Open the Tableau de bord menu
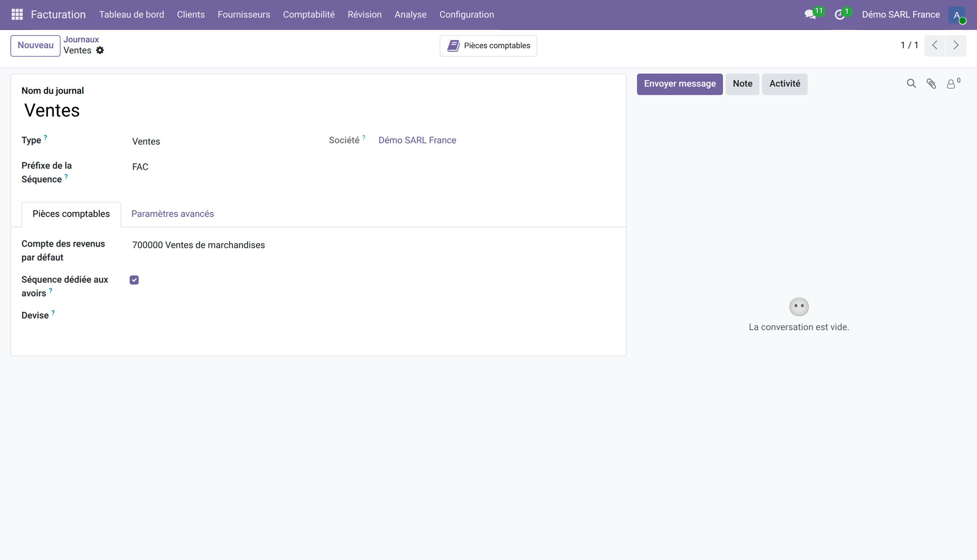The height and width of the screenshot is (560, 977). 132,15
